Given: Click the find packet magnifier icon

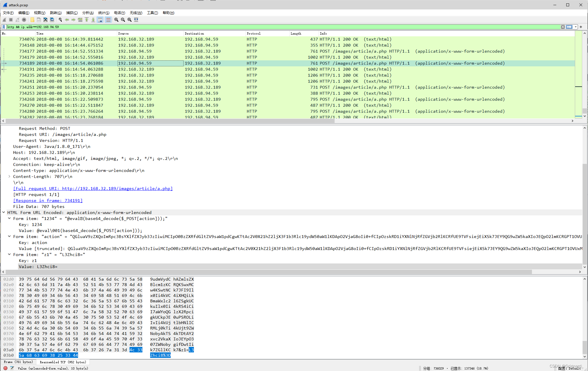Looking at the screenshot, I should (60, 20).
